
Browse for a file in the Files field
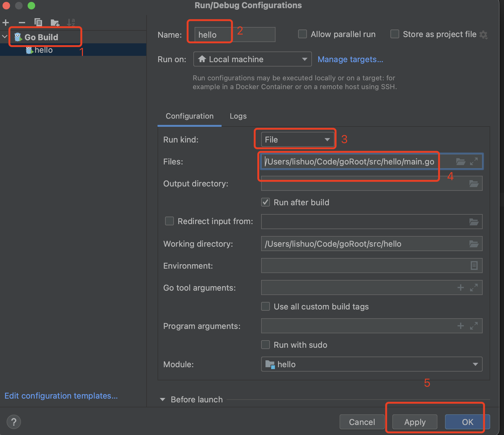460,162
